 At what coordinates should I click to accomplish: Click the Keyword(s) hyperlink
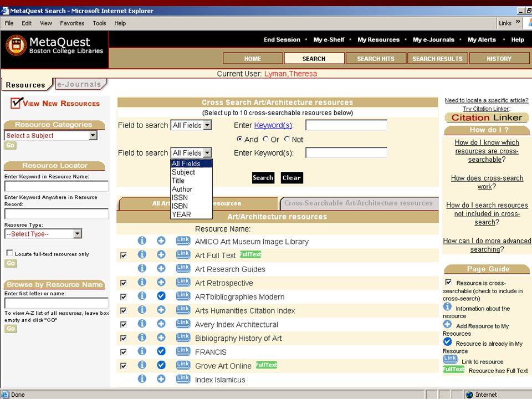coord(273,125)
